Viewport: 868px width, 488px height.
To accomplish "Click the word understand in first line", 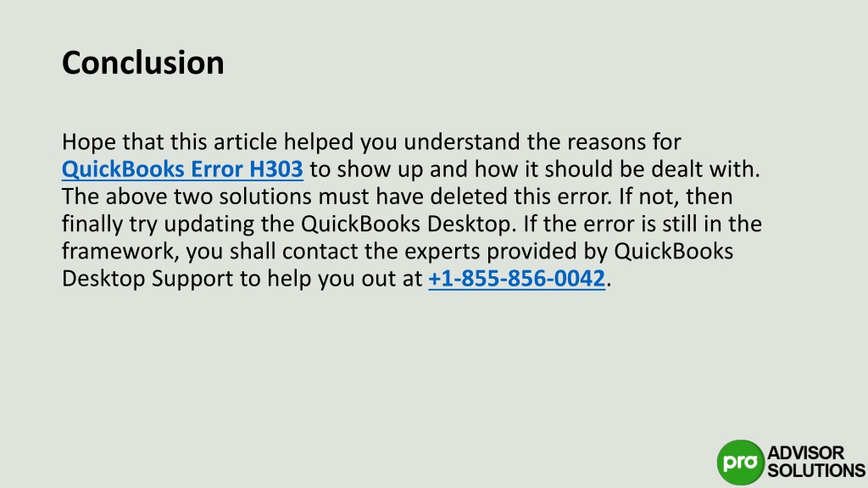I will (462, 141).
